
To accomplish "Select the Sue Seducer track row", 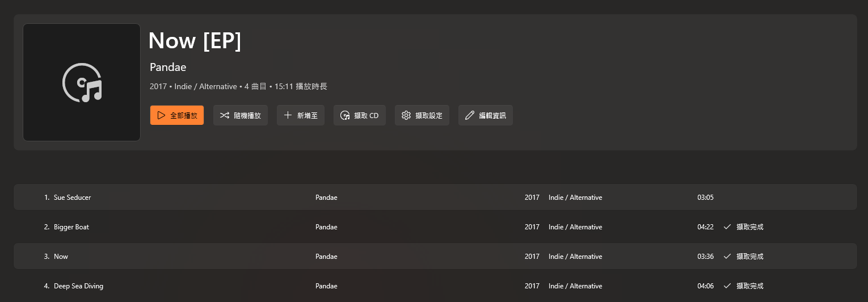I will (435, 197).
